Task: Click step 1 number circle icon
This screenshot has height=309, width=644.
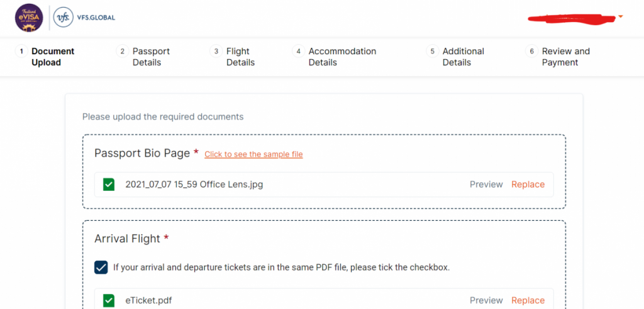Action: (x=21, y=52)
